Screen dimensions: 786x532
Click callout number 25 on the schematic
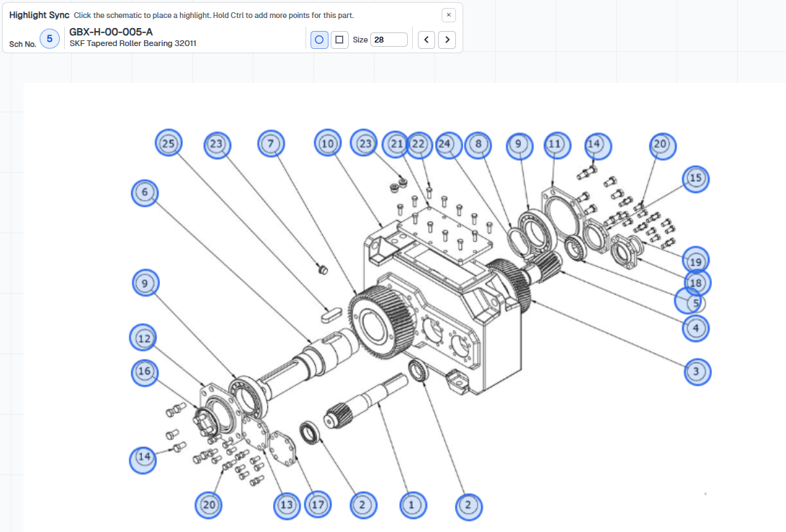click(169, 143)
